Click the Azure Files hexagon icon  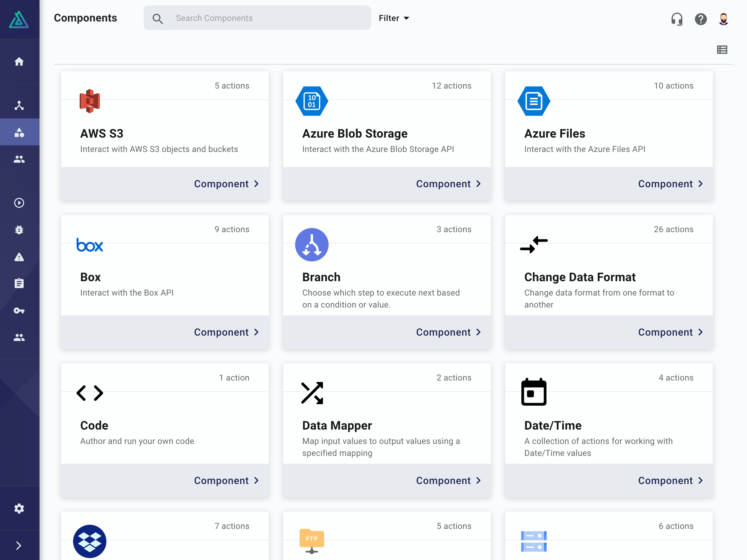click(x=534, y=101)
